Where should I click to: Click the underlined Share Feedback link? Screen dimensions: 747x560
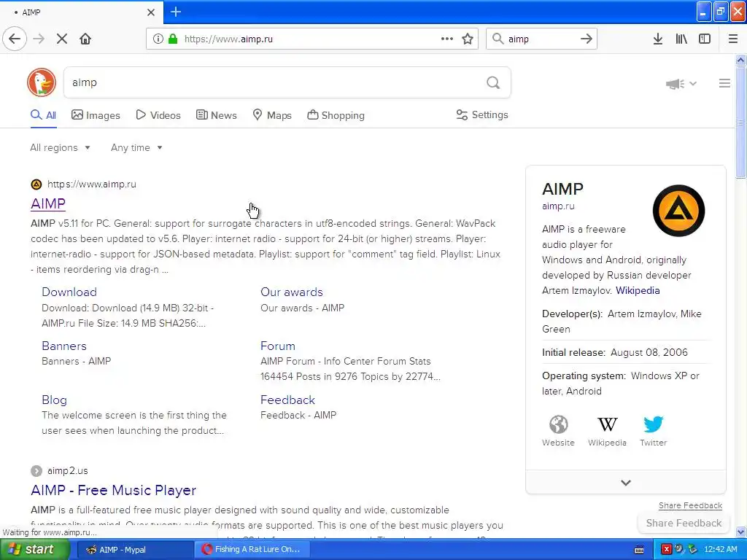tap(690, 505)
